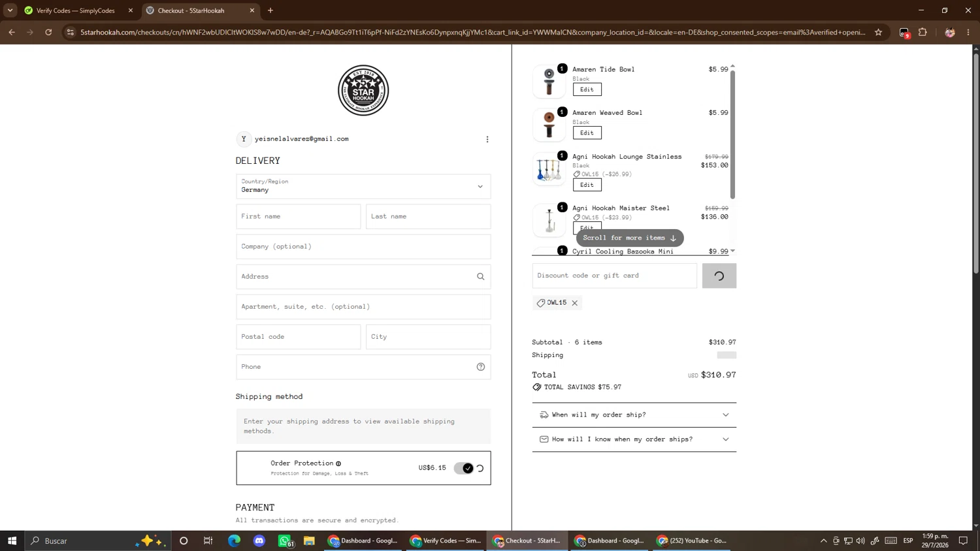Click the ESP language indicator

coord(908,541)
